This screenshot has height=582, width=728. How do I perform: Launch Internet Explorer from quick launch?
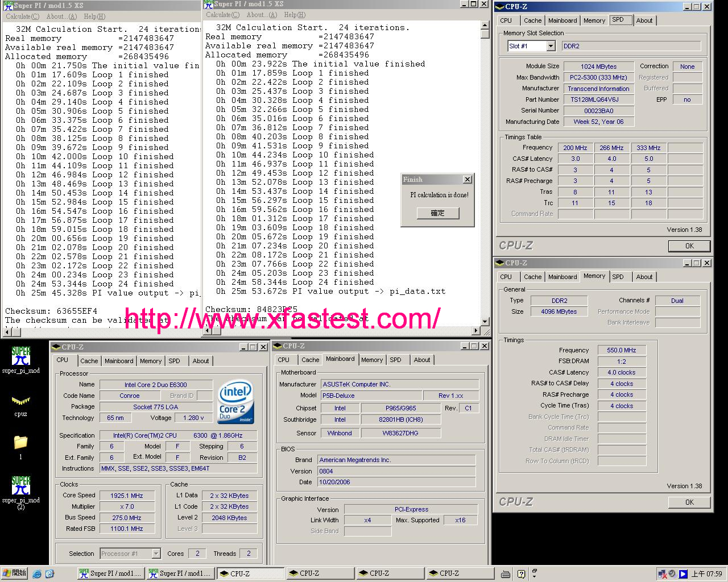tap(37, 574)
